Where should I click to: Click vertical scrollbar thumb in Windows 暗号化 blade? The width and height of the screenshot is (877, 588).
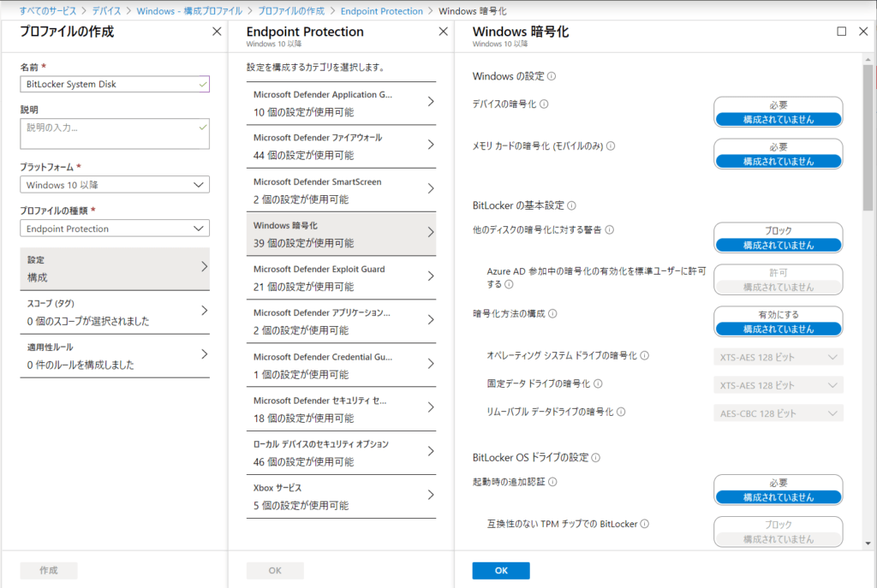868,137
